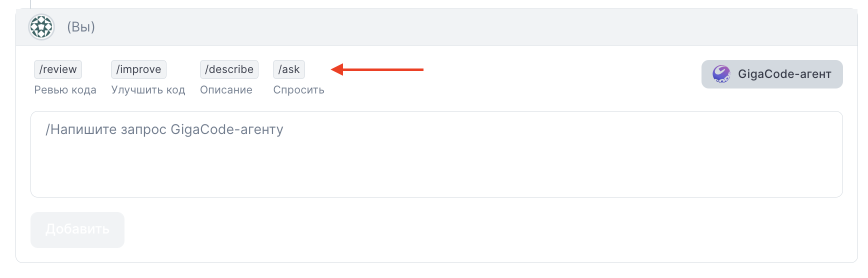Click the red arrow pointing at /ask
Image resolution: width=868 pixels, height=278 pixels.
pyautogui.click(x=377, y=69)
